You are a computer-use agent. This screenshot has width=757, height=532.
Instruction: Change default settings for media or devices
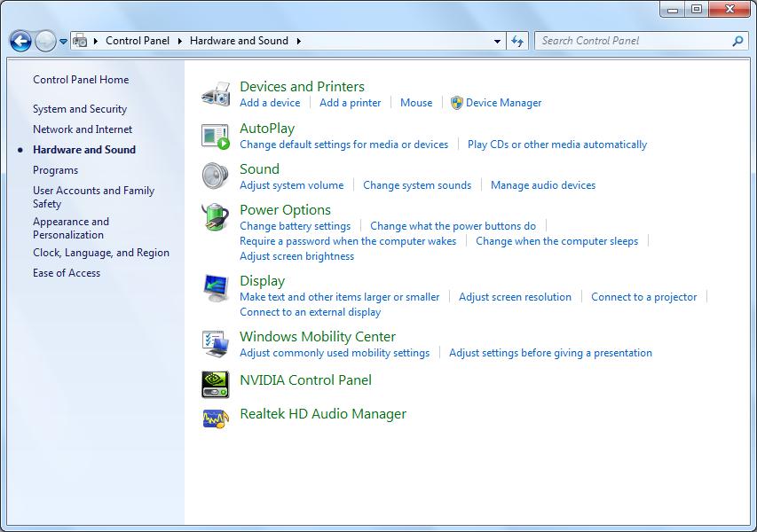(343, 145)
